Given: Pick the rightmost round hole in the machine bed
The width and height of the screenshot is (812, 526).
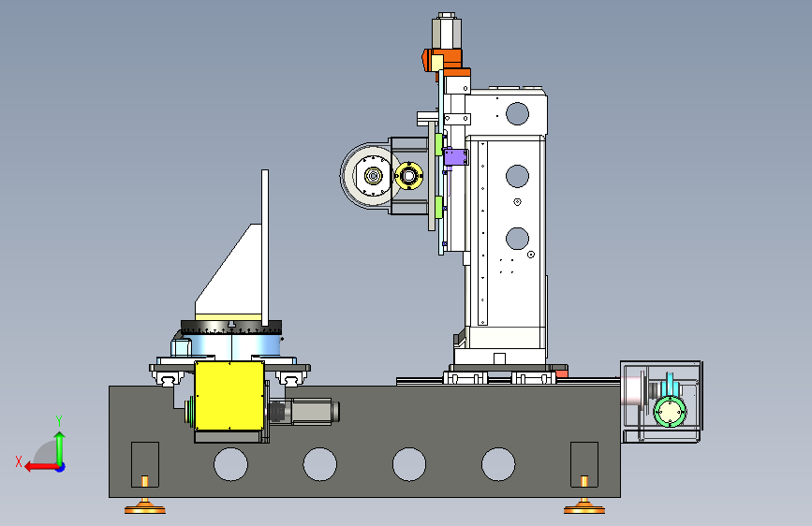Looking at the screenshot, I should [498, 464].
